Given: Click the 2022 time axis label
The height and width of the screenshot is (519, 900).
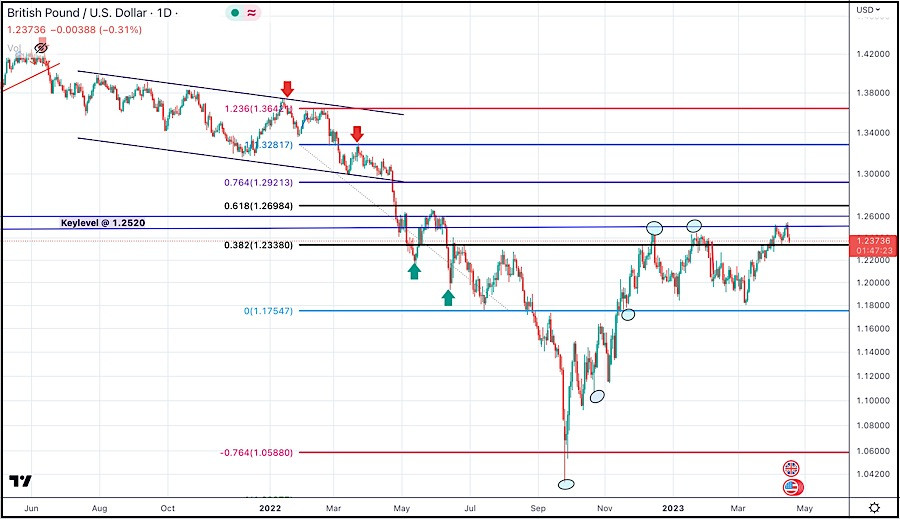Looking at the screenshot, I should 270,508.
